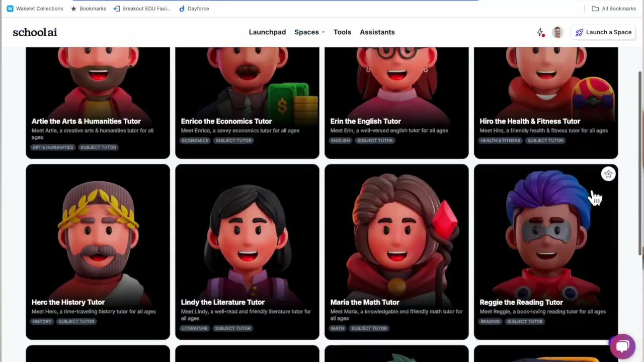Click the LITERATURE tag

194,328
